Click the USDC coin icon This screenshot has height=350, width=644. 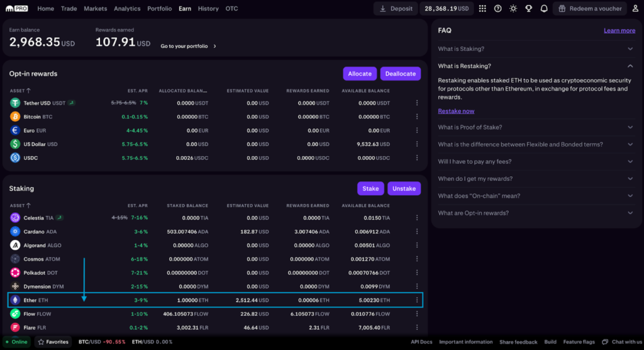tap(15, 158)
